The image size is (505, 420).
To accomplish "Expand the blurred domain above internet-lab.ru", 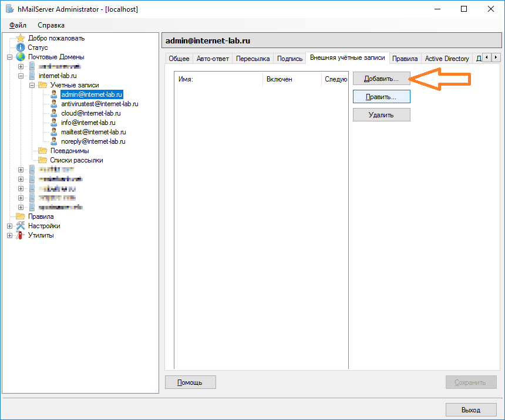I will click(x=21, y=67).
